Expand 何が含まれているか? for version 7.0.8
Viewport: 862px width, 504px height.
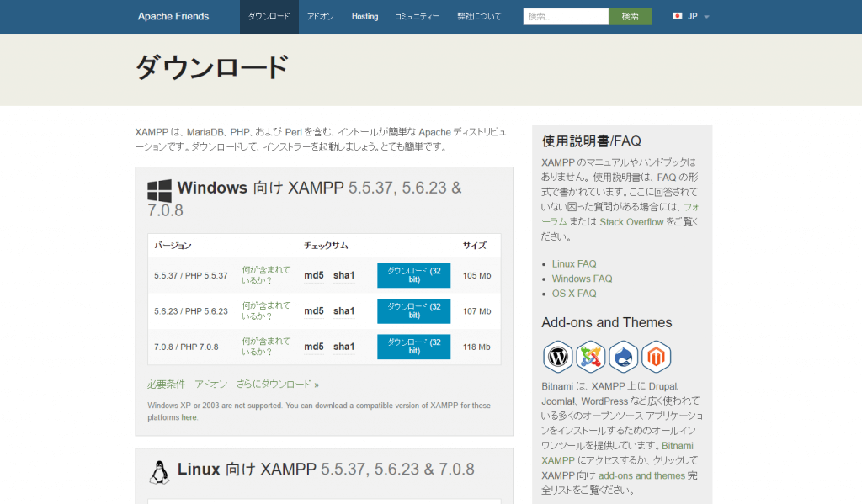pyautogui.click(x=267, y=346)
